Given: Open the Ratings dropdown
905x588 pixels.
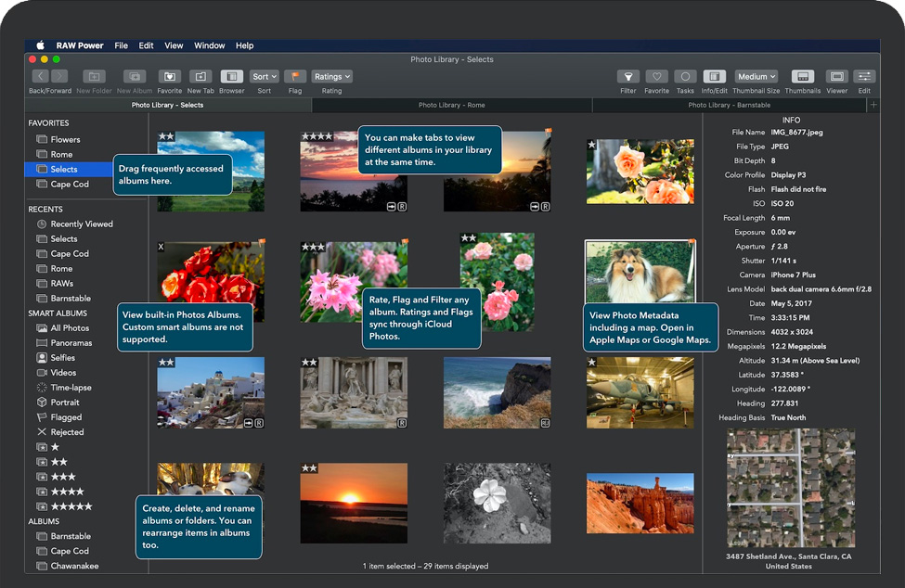Looking at the screenshot, I should click(x=331, y=77).
